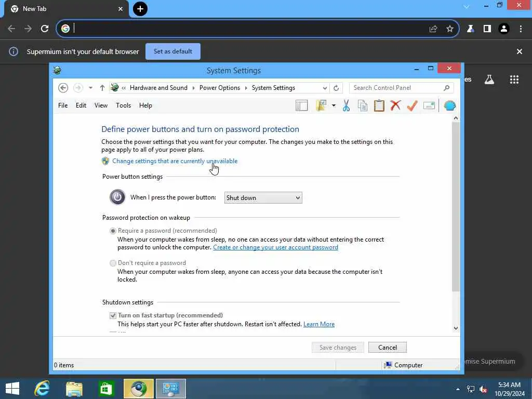
Task: Open the browser flask experiments icon
Action: click(470, 29)
